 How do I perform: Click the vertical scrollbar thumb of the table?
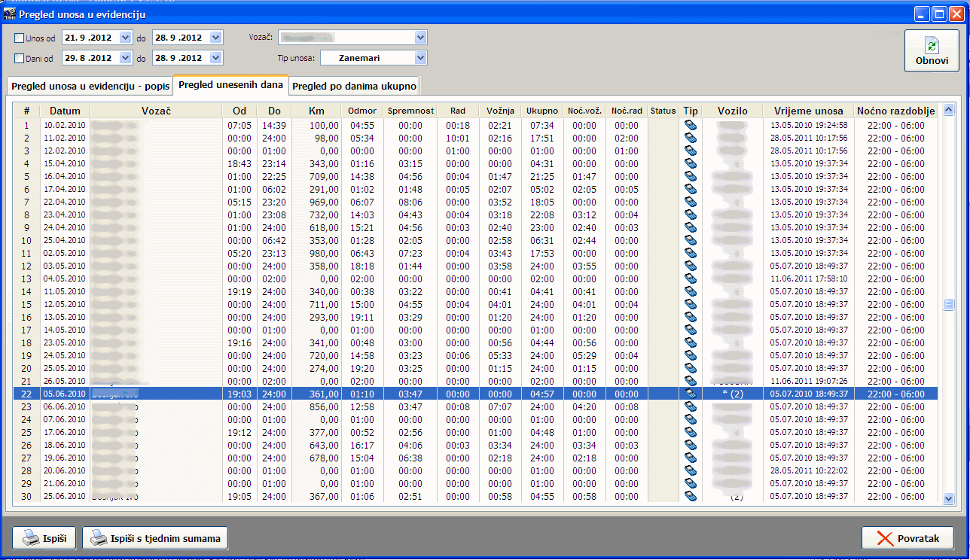pos(948,305)
